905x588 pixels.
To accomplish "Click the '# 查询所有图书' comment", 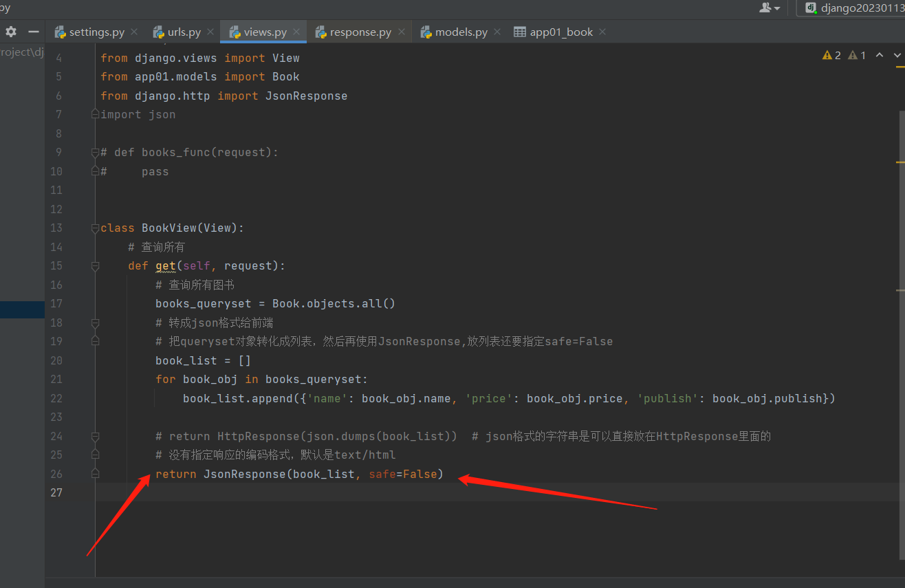I will click(x=195, y=285).
